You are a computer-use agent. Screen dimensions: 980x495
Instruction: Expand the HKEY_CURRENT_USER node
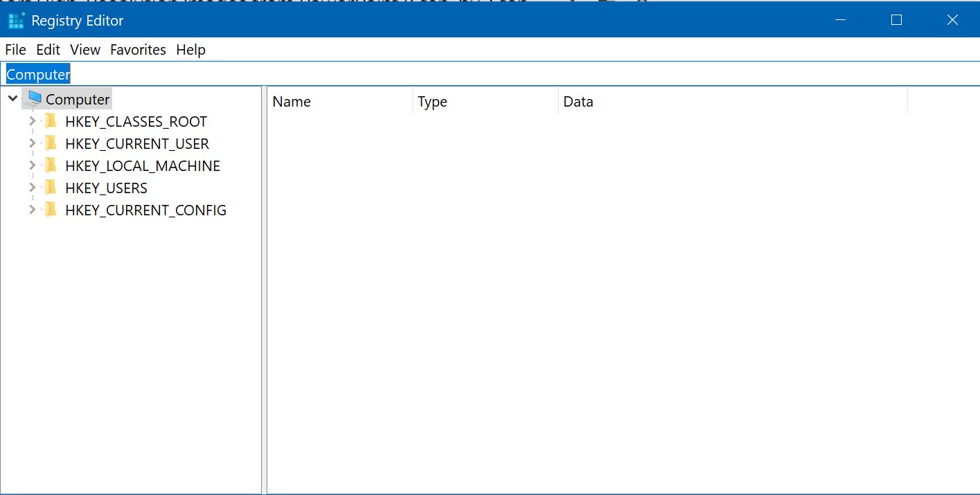pos(31,143)
